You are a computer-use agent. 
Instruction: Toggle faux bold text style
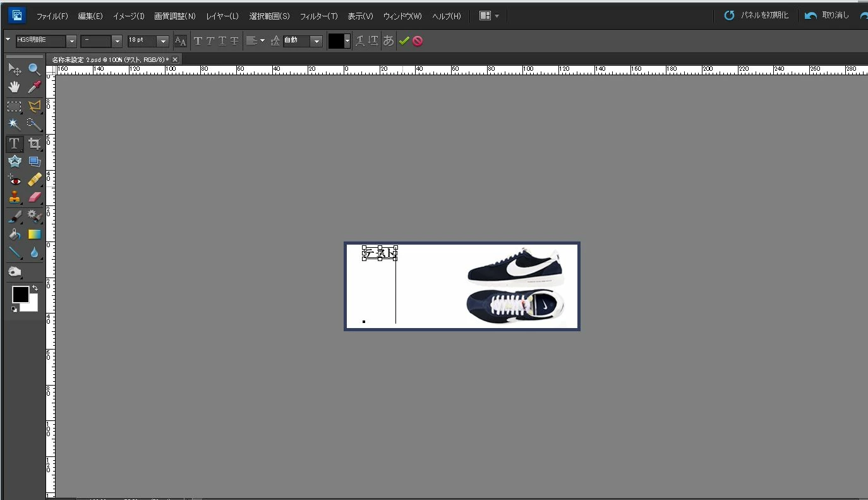click(x=198, y=41)
